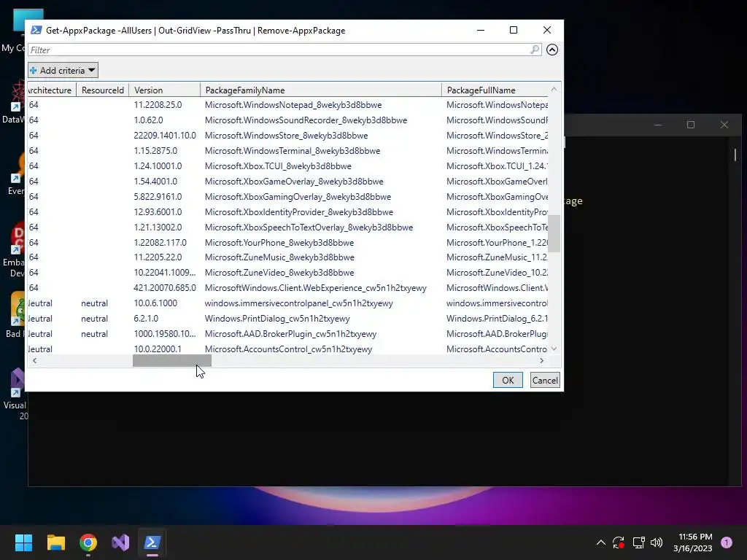Image resolution: width=747 pixels, height=560 pixels.
Task: Click the horizontal scrollbar thumb
Action: pos(171,360)
